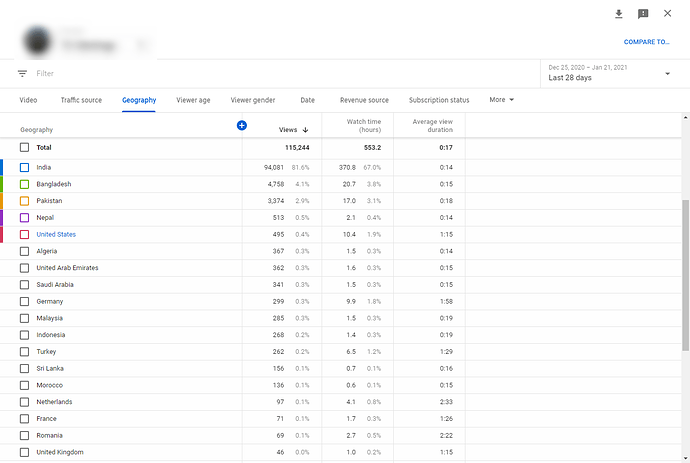Check the United Kingdom row checkbox
This screenshot has width=690, height=463.
[25, 452]
